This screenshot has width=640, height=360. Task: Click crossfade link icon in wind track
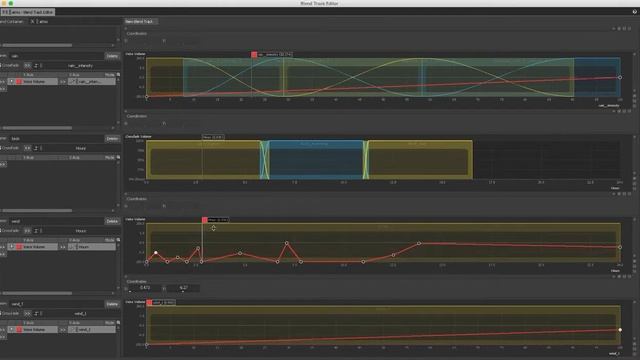36,231
